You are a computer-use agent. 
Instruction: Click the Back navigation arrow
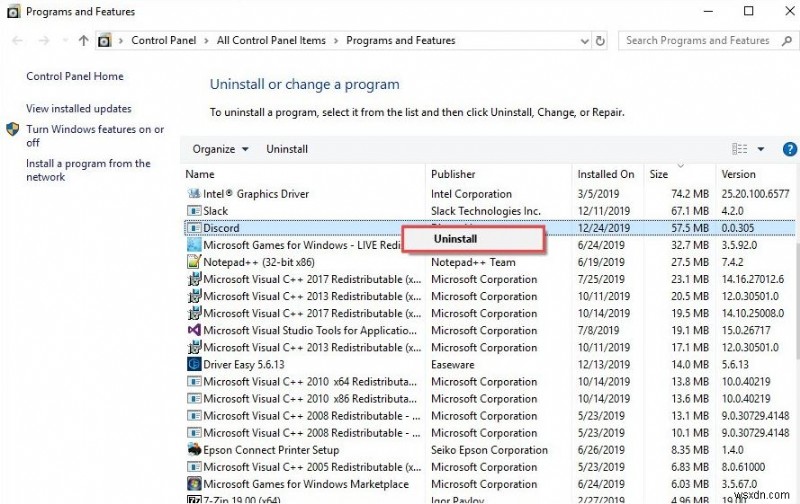pos(17,41)
